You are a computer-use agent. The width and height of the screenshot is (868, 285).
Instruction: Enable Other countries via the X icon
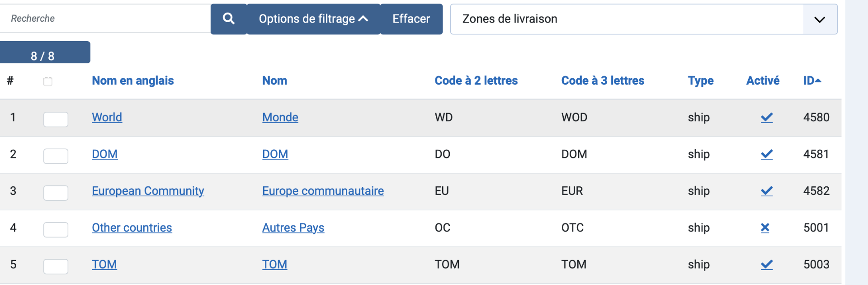click(765, 228)
